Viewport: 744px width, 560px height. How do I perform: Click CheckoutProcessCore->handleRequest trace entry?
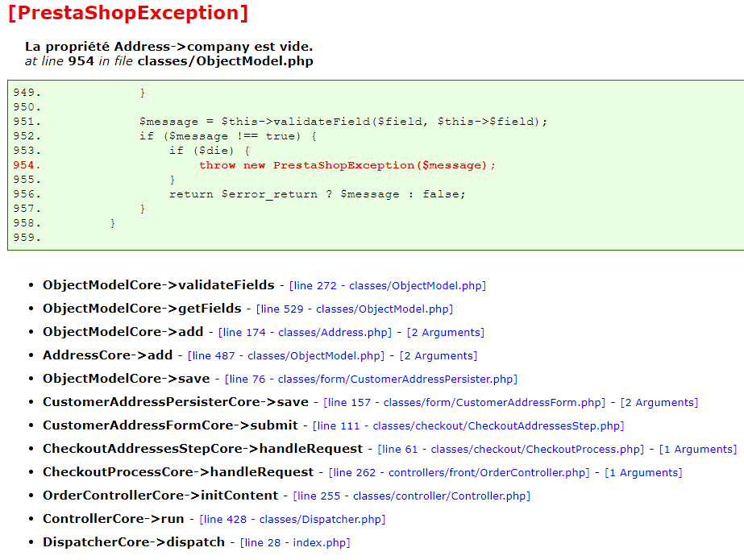[x=178, y=472]
